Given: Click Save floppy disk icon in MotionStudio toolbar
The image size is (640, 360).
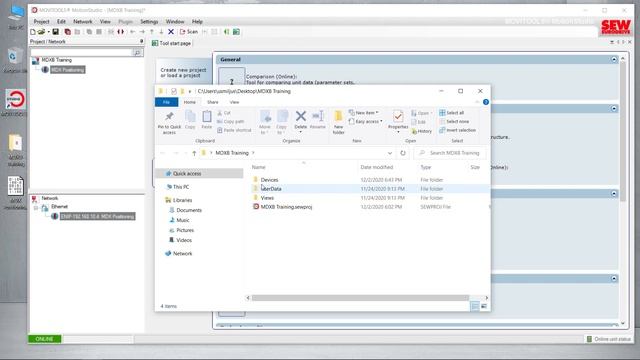Looking at the screenshot, I should tap(56, 32).
